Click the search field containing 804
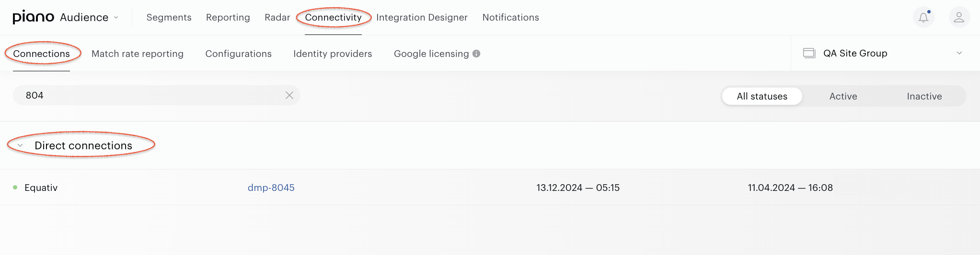Image resolution: width=980 pixels, height=255 pixels. click(x=156, y=95)
